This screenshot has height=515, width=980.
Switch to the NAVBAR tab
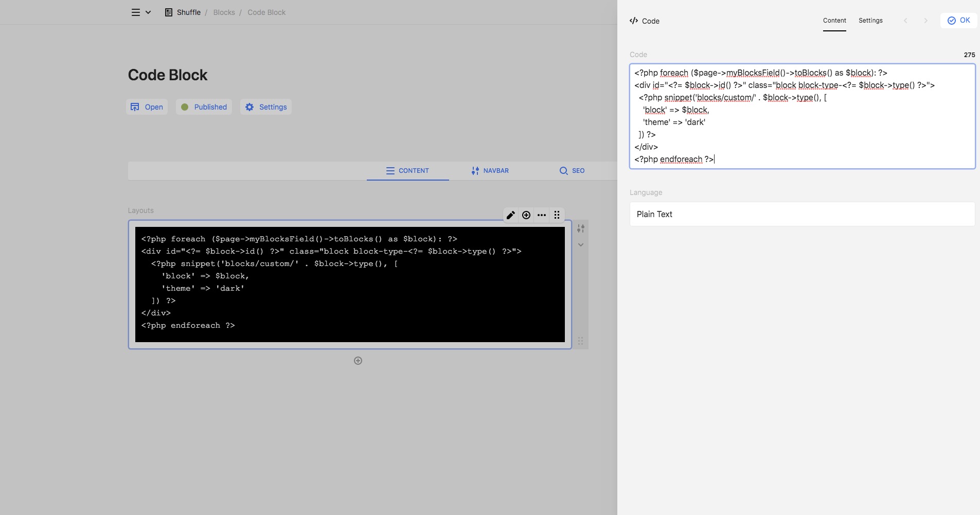[x=490, y=171]
